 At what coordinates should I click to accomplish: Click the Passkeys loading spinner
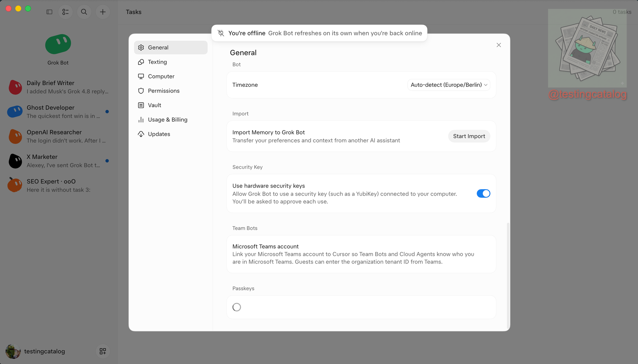pos(237,307)
